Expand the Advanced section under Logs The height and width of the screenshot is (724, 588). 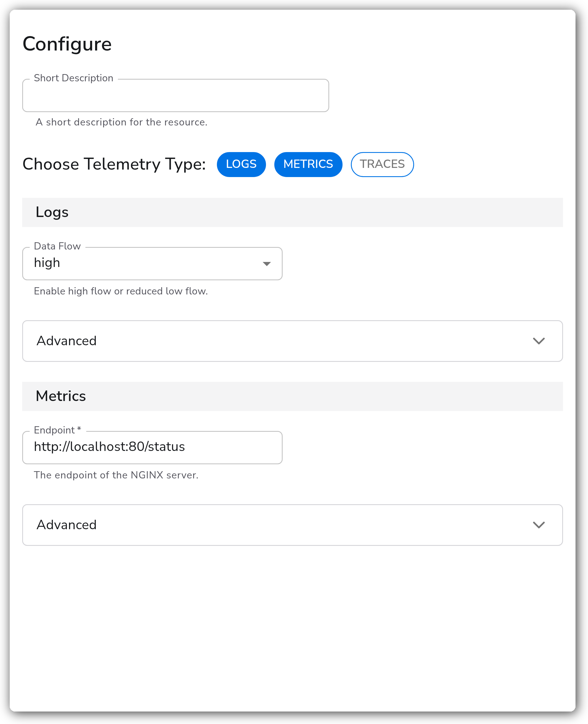pos(292,341)
